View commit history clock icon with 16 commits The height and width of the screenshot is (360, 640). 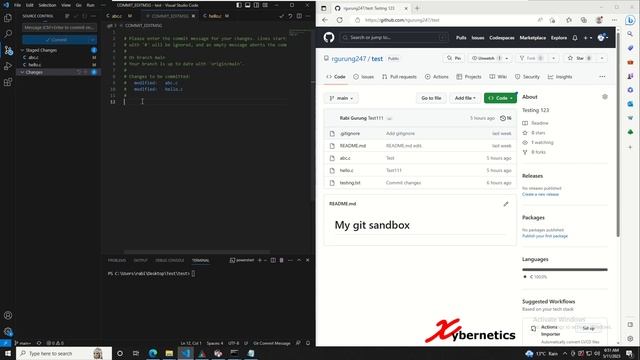505,118
